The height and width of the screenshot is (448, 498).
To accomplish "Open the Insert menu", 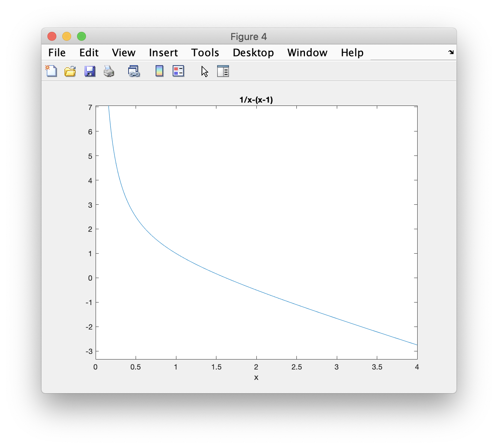I will tap(163, 53).
